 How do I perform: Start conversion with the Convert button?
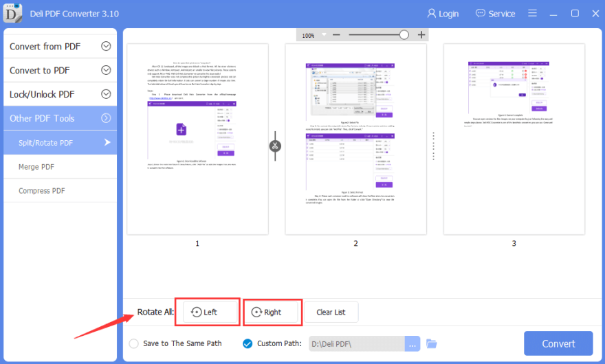click(558, 343)
